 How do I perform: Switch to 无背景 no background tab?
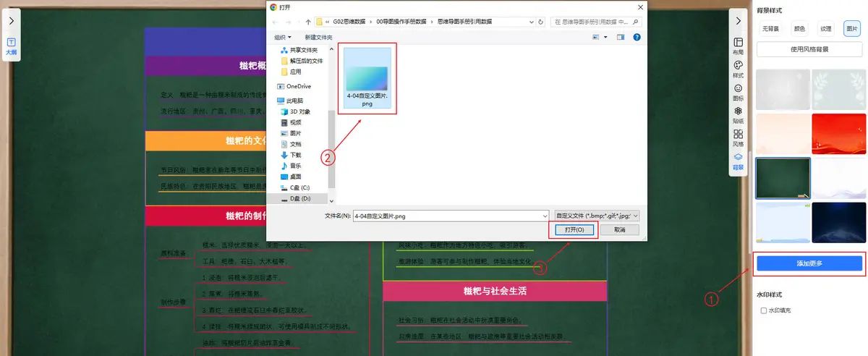(770, 29)
